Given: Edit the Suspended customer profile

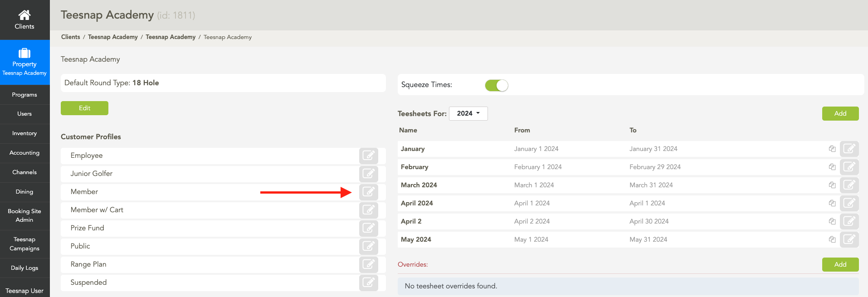Looking at the screenshot, I should tap(369, 282).
